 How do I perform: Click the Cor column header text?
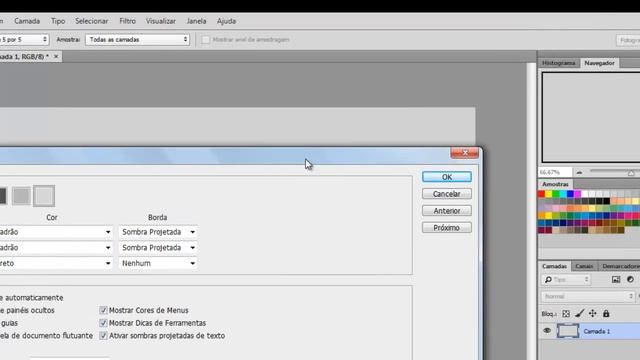click(52, 218)
